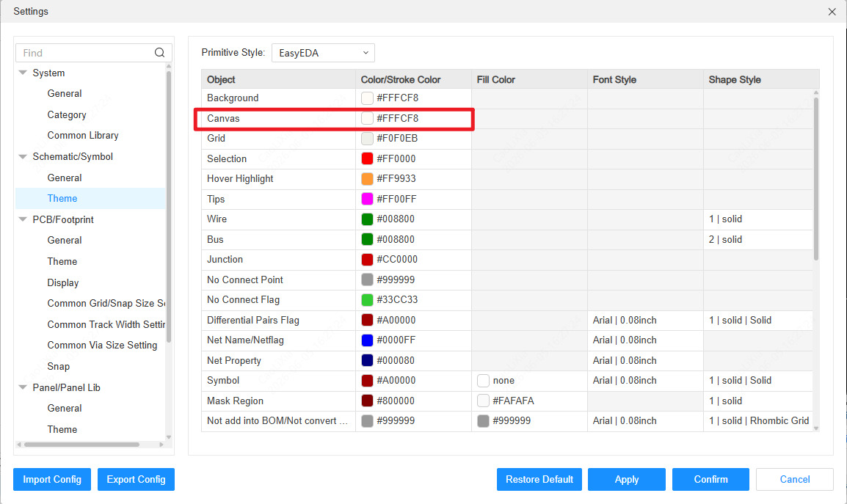Collapse the PCB/Footprint tree section
The width and height of the screenshot is (847, 504).
[23, 219]
